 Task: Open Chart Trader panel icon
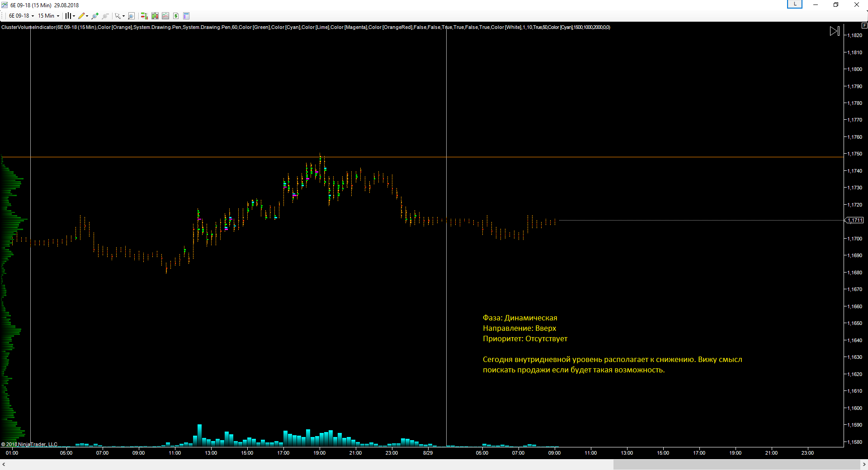pos(144,16)
